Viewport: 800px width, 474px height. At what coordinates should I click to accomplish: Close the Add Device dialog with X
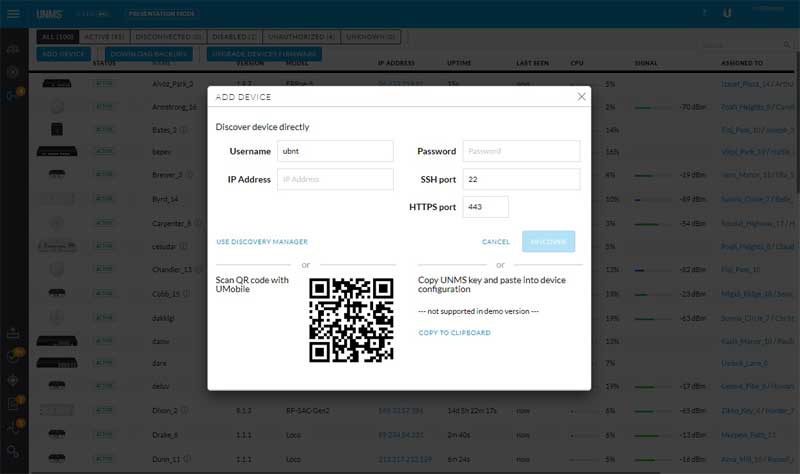[581, 96]
